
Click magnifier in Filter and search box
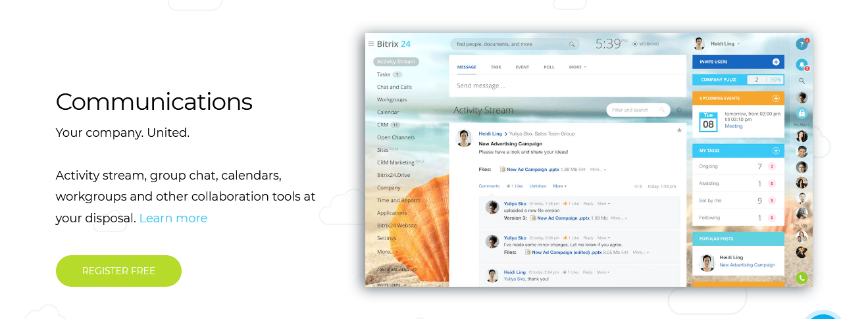pyautogui.click(x=662, y=110)
